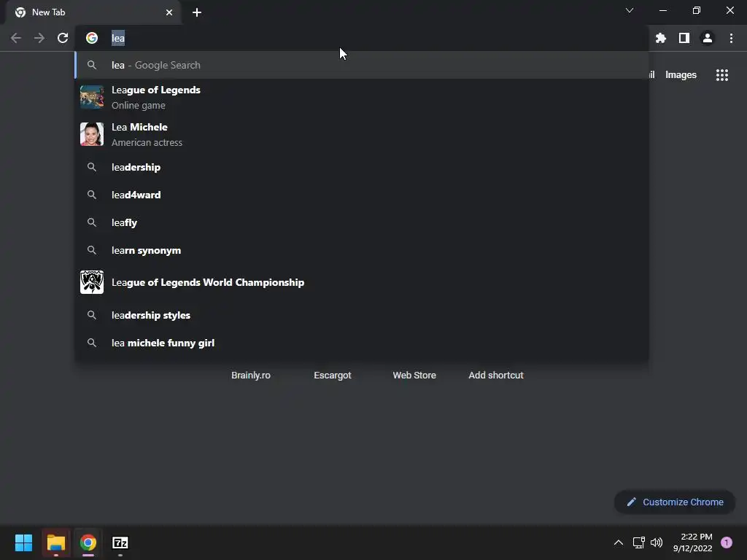Open the Windows Start menu
This screenshot has height=560, width=747.
23,542
